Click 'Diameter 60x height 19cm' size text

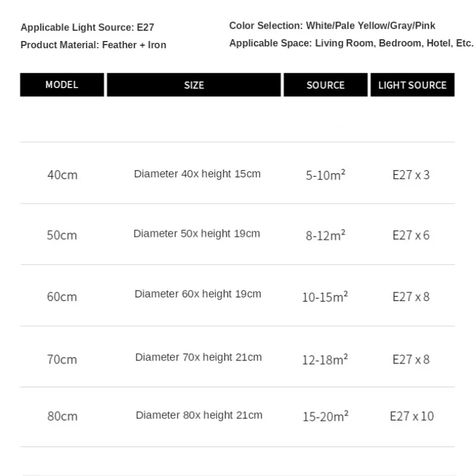click(198, 294)
